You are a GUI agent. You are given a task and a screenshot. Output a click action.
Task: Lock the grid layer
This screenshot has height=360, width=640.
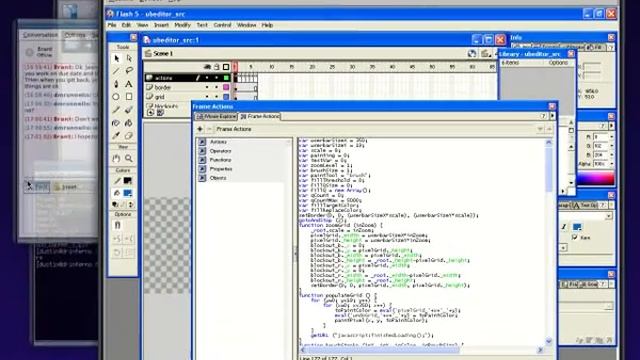pos(217,97)
